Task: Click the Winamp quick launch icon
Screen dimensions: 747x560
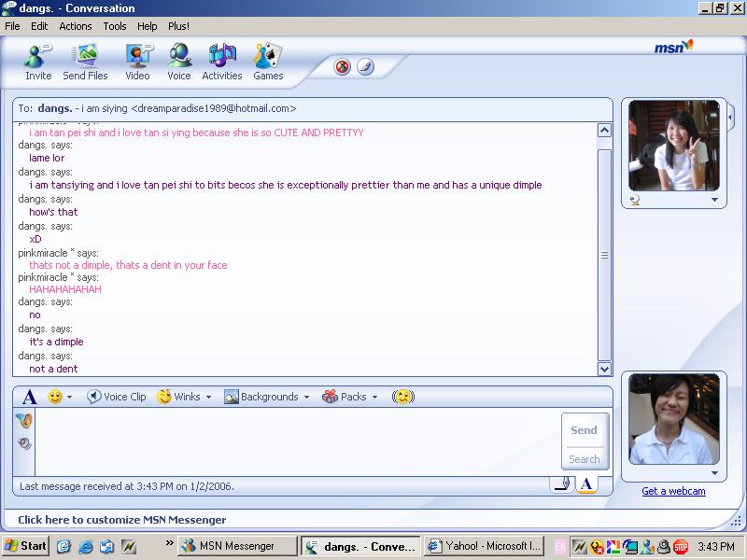Action: click(x=129, y=546)
